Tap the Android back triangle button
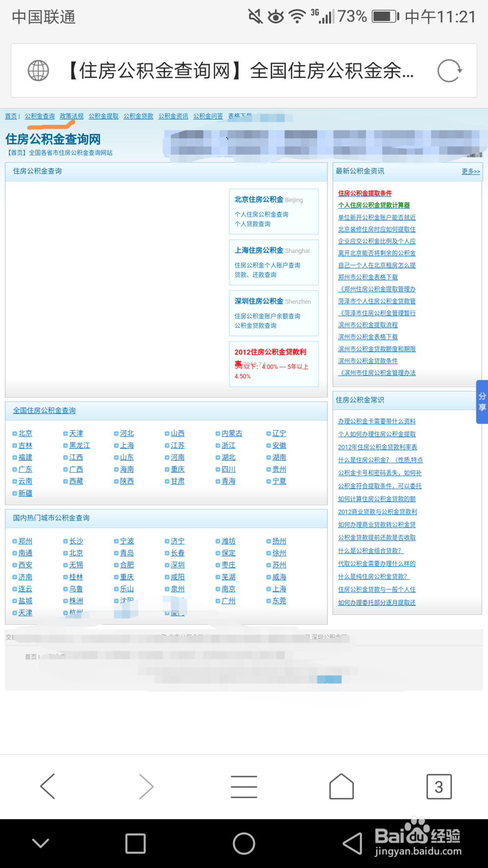488x868 pixels. coord(352,843)
